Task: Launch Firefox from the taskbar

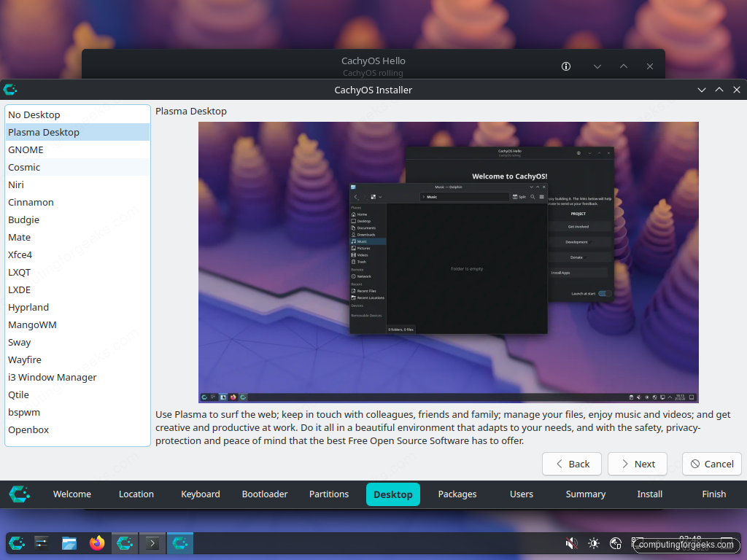Action: 97,542
